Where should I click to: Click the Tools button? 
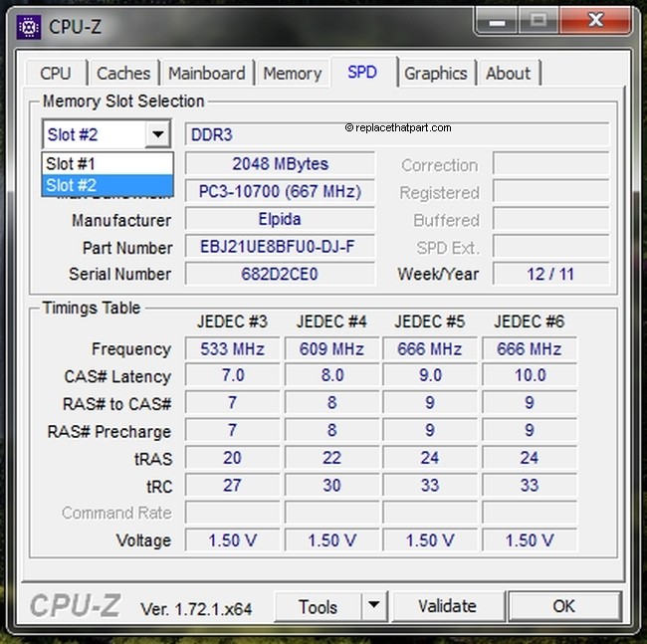[x=318, y=606]
